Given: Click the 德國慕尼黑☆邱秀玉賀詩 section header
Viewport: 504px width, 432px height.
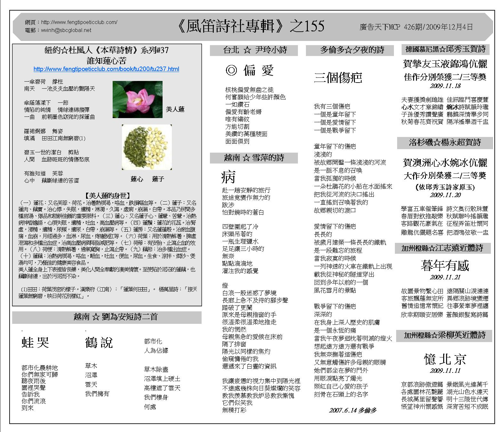Looking at the screenshot, I should [x=445, y=49].
